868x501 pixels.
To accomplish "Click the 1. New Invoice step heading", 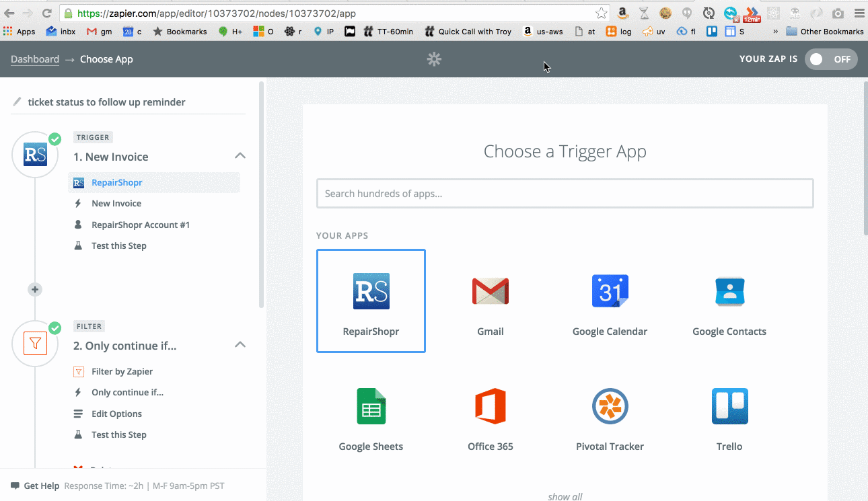I will tap(110, 157).
